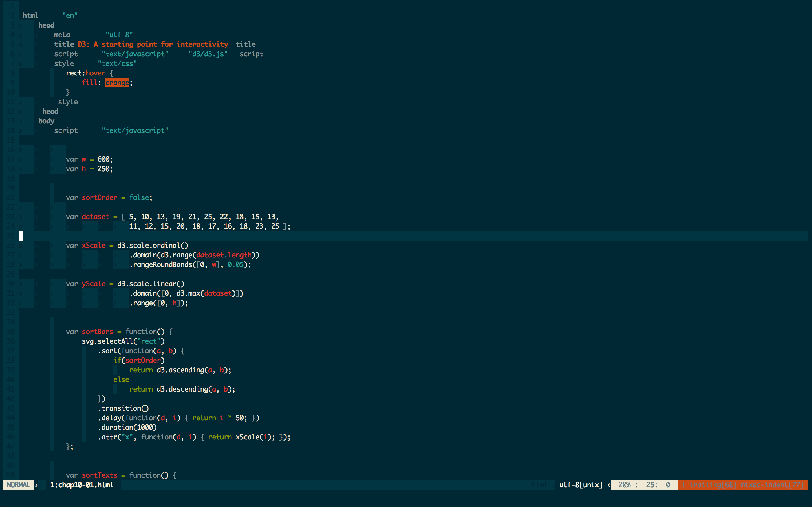Screen dimensions: 812x507
Task: Click the false value of sortOrder
Action: pos(139,197)
